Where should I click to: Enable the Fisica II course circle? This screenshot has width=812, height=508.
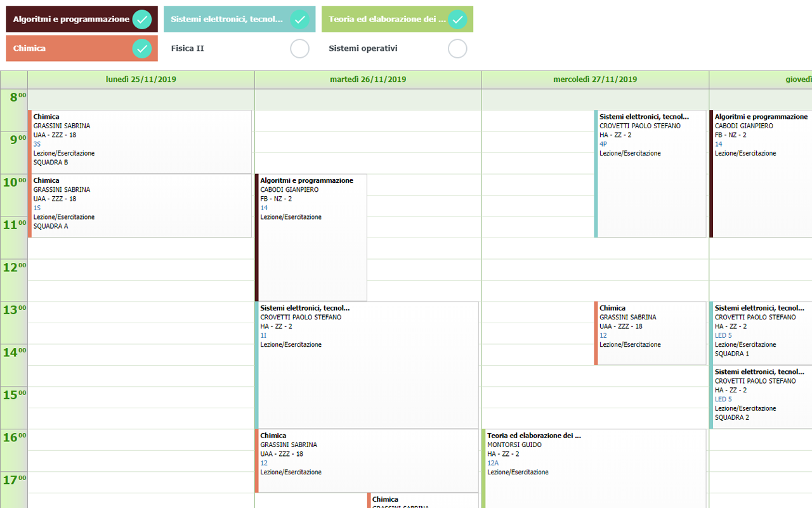[x=299, y=48]
